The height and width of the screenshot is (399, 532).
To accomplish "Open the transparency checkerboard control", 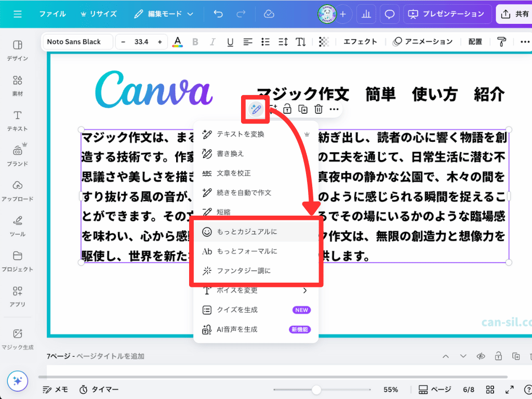I will pos(324,42).
